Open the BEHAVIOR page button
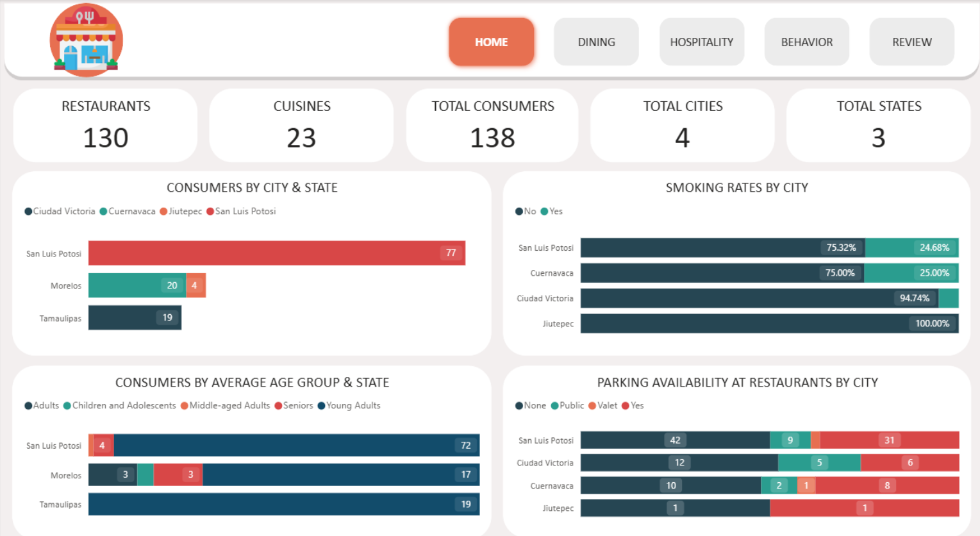Viewport: 980px width, 536px height. coord(806,42)
